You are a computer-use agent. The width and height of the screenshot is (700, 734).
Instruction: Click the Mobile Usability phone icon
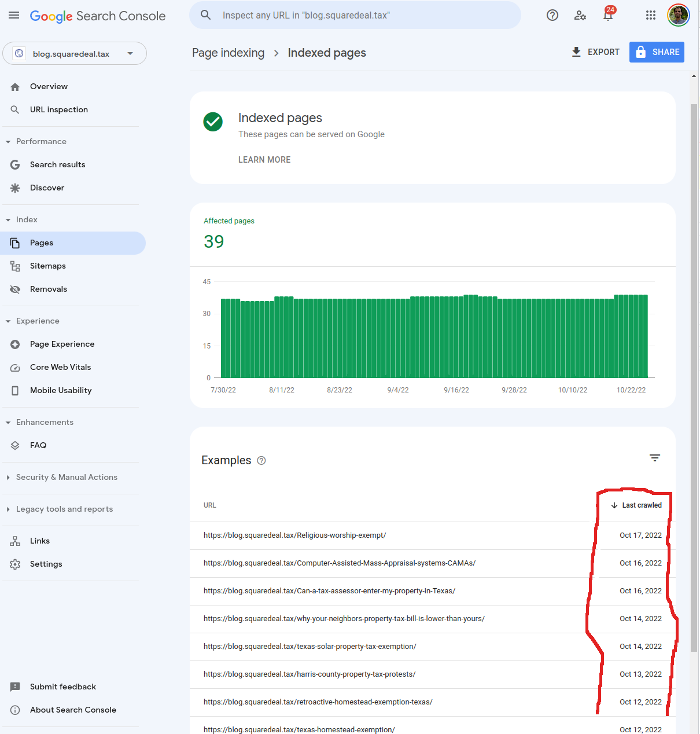coord(15,391)
